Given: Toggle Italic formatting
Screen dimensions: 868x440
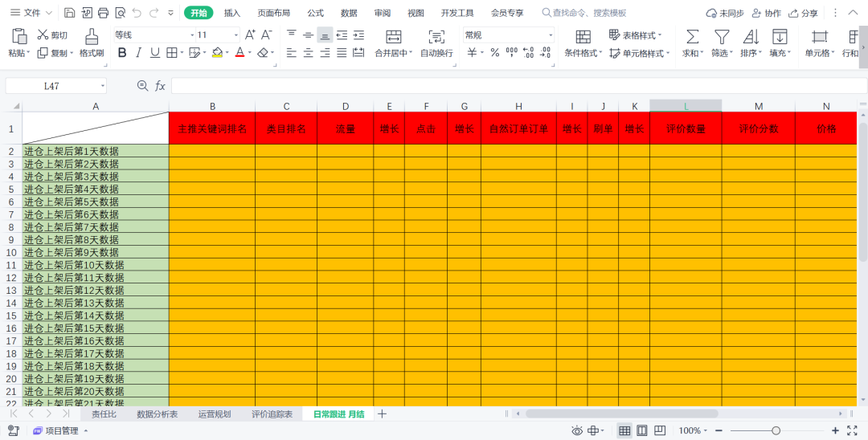Looking at the screenshot, I should coord(138,52).
